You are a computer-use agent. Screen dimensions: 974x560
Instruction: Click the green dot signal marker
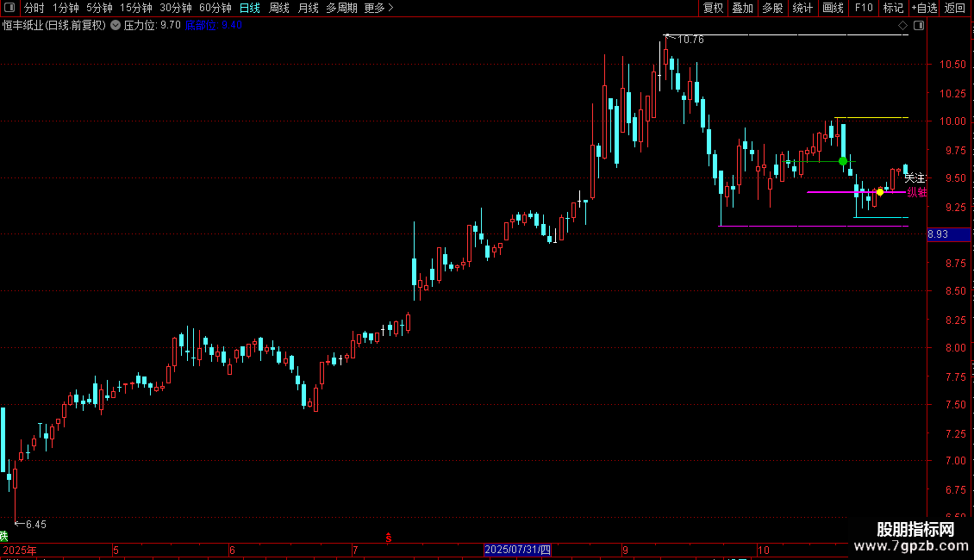pos(843,161)
